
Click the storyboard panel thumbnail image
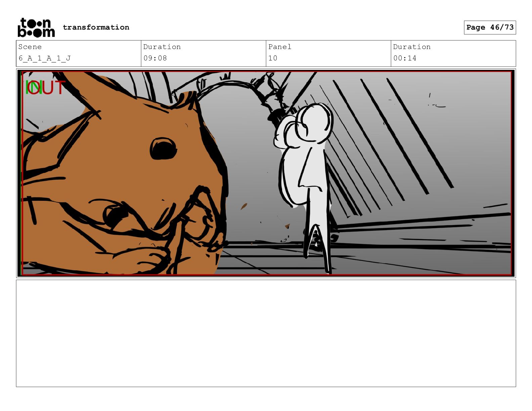266,173
